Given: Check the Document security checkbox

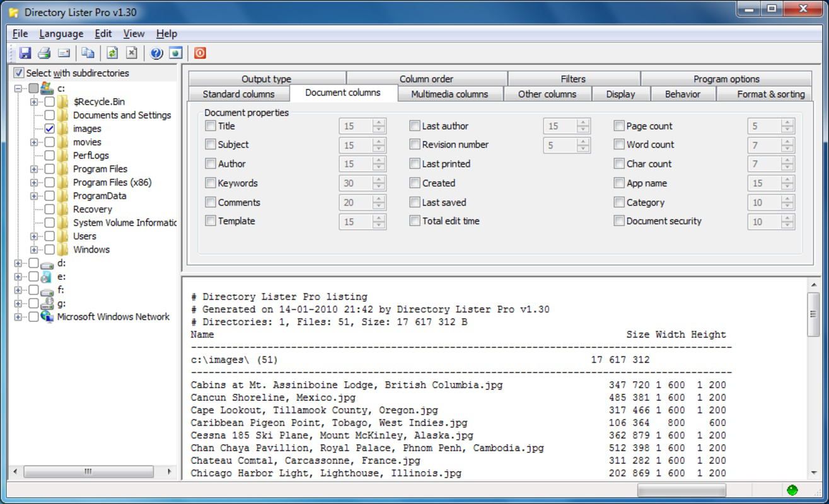Looking at the screenshot, I should coord(619,221).
